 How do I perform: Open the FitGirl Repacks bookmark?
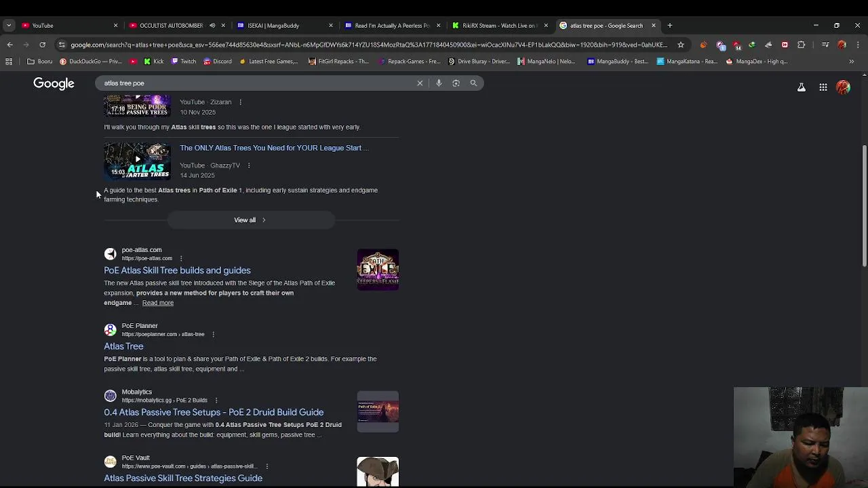coord(338,61)
